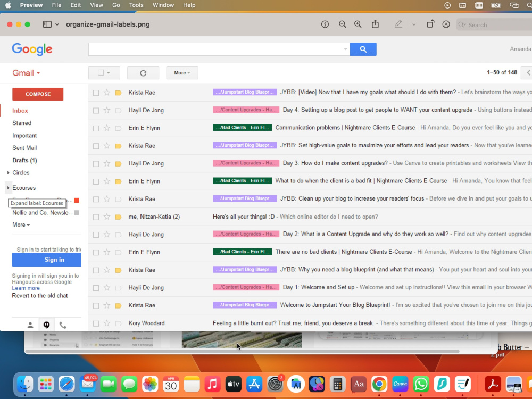Show the Markup toolbar

[x=446, y=24]
